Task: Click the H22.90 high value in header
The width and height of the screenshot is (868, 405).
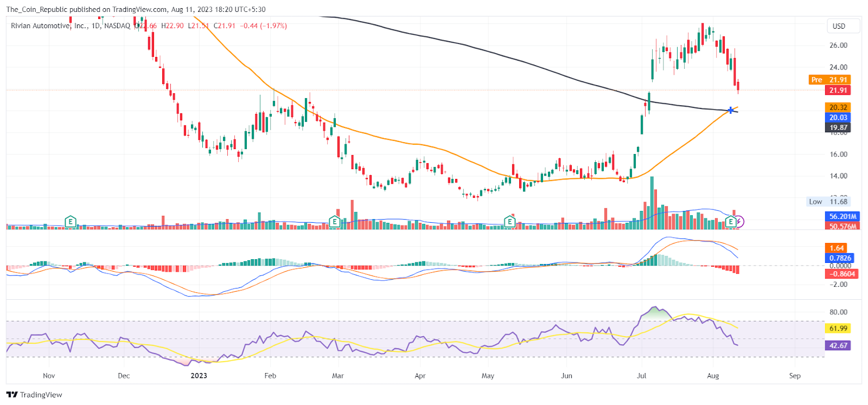Action: pos(173,25)
